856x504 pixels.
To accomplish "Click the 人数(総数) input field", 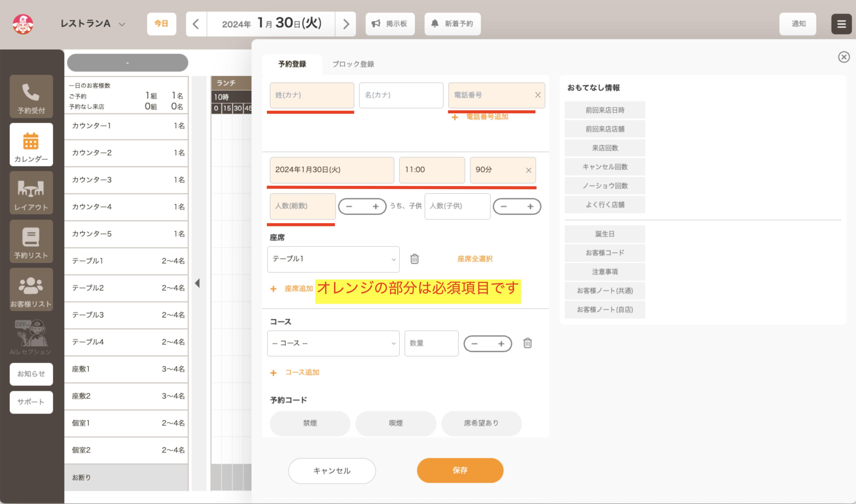I will (x=302, y=206).
